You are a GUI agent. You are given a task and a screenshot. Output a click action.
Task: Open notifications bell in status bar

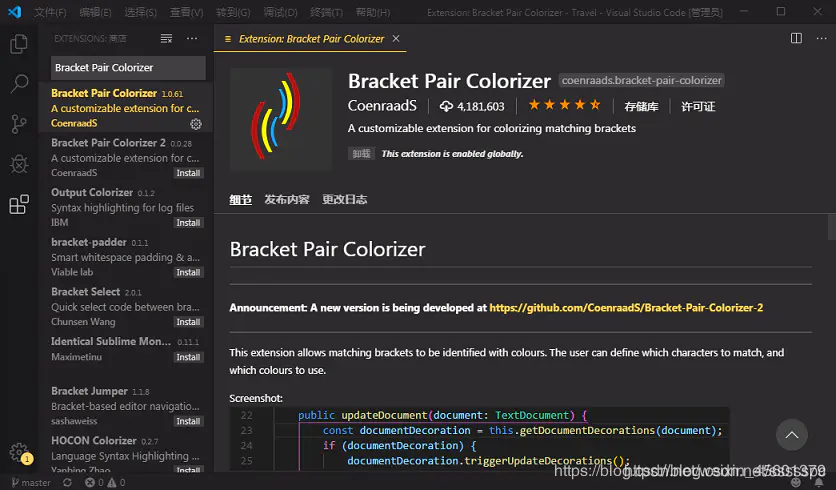[x=819, y=483]
